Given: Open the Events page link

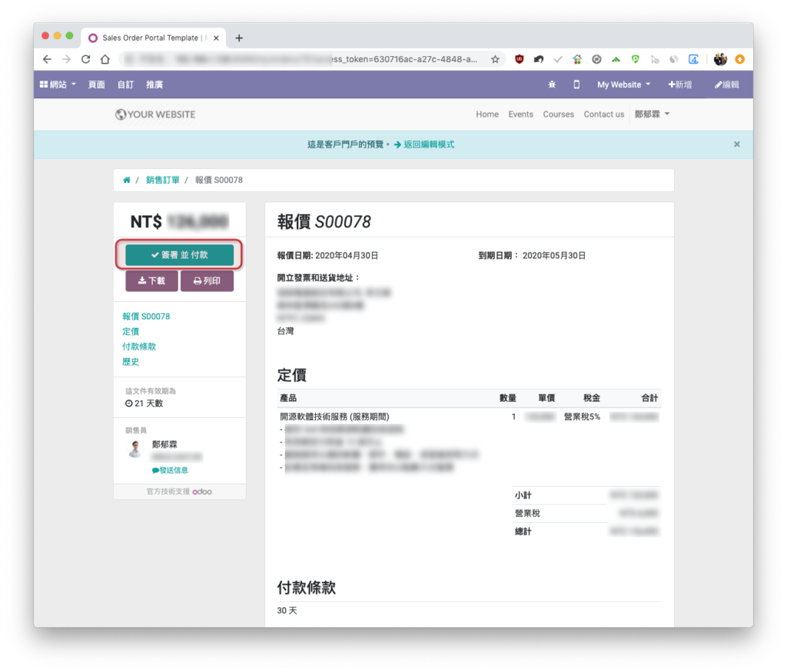Looking at the screenshot, I should pos(520,114).
